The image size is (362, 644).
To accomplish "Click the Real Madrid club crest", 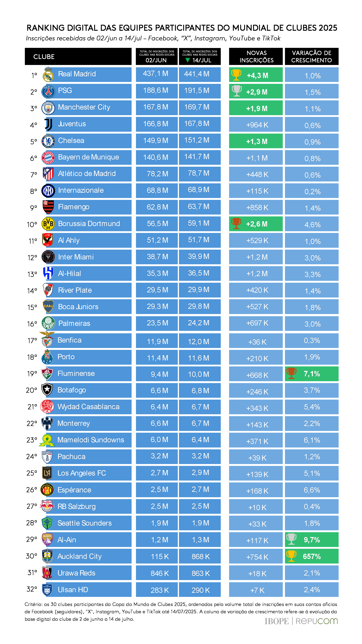I will click(x=48, y=74).
